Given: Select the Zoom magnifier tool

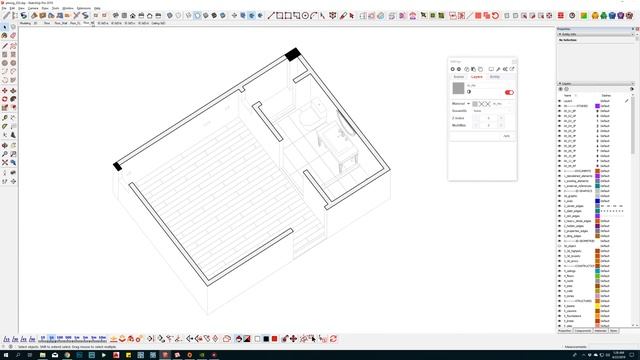Looking at the screenshot, I should (4, 154).
